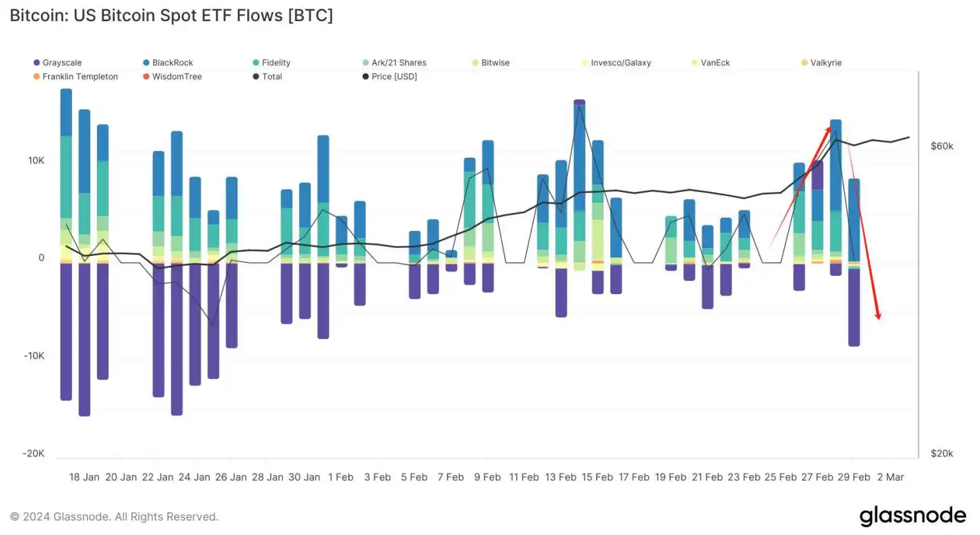
Task: Click the Valkyrie legend entry
Action: [x=821, y=63]
